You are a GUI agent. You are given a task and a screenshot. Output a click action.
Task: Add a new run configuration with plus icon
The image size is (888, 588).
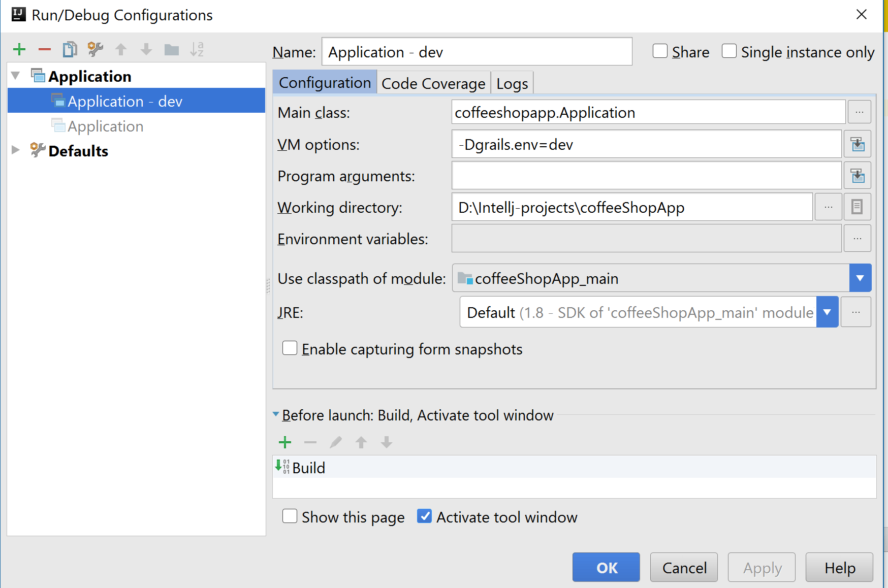(x=19, y=49)
